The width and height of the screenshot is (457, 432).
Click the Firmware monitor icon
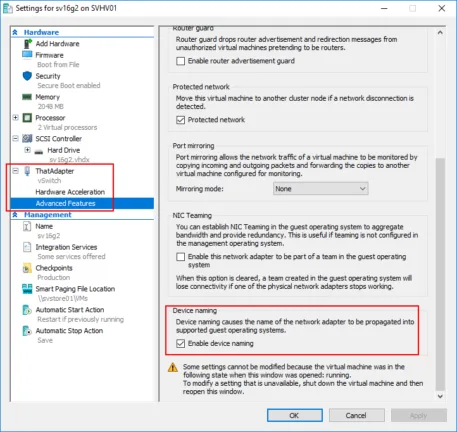point(27,54)
